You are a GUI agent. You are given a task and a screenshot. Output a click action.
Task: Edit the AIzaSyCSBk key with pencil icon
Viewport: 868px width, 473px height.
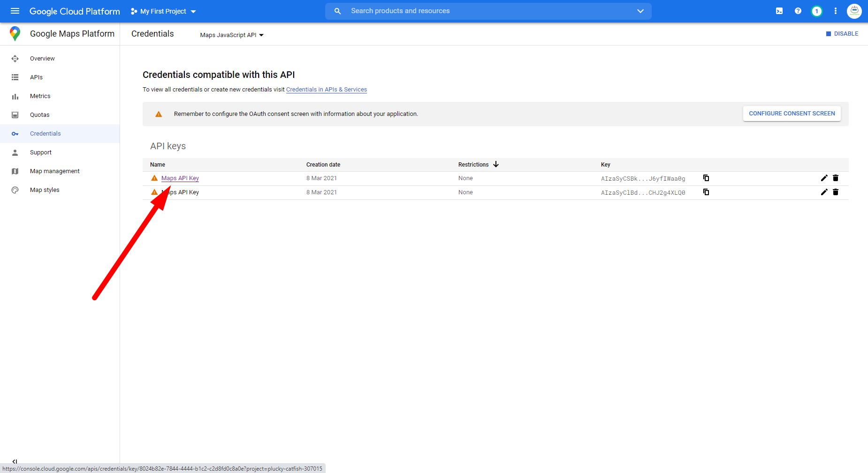[x=824, y=178]
